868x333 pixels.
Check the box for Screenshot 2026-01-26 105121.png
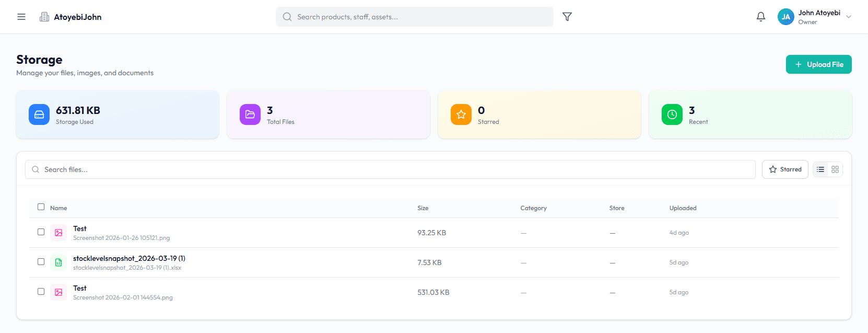point(41,232)
